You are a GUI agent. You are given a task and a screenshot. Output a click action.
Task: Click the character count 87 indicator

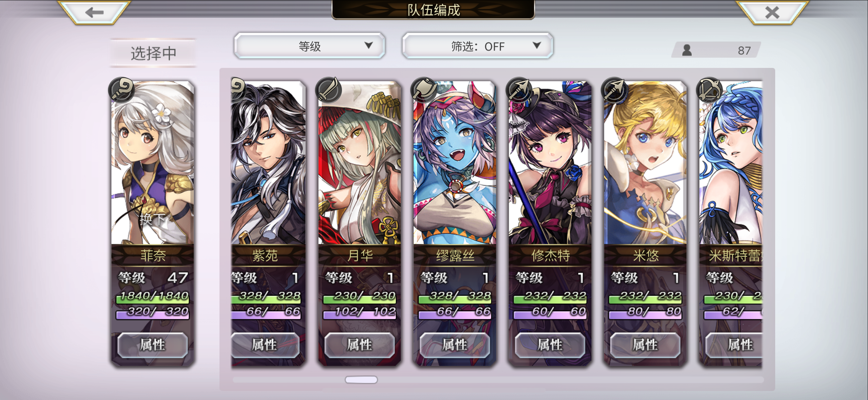click(716, 50)
